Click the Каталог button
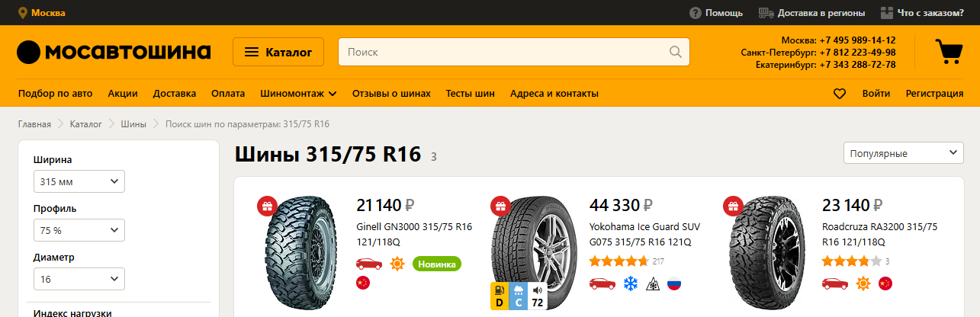Viewport: 980px width, 317px height. pos(278,52)
